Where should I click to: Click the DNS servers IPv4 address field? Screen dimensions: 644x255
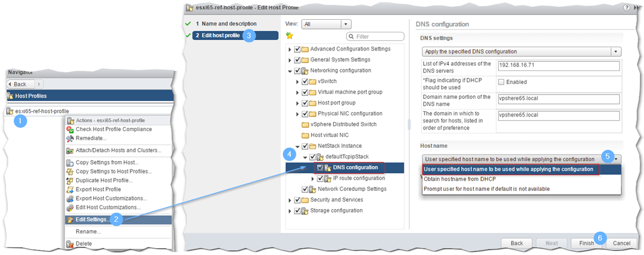pyautogui.click(x=558, y=66)
